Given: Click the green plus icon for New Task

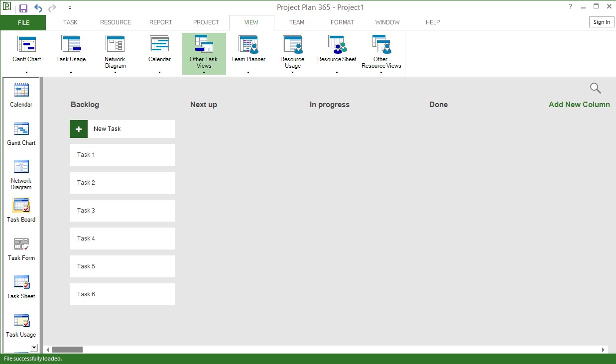Looking at the screenshot, I should (x=79, y=129).
